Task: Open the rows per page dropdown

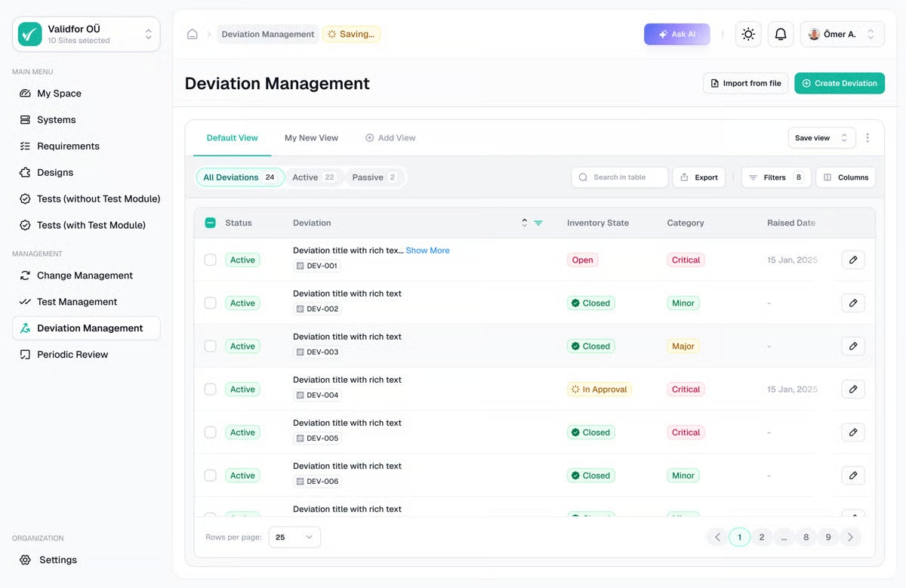Action: point(294,537)
